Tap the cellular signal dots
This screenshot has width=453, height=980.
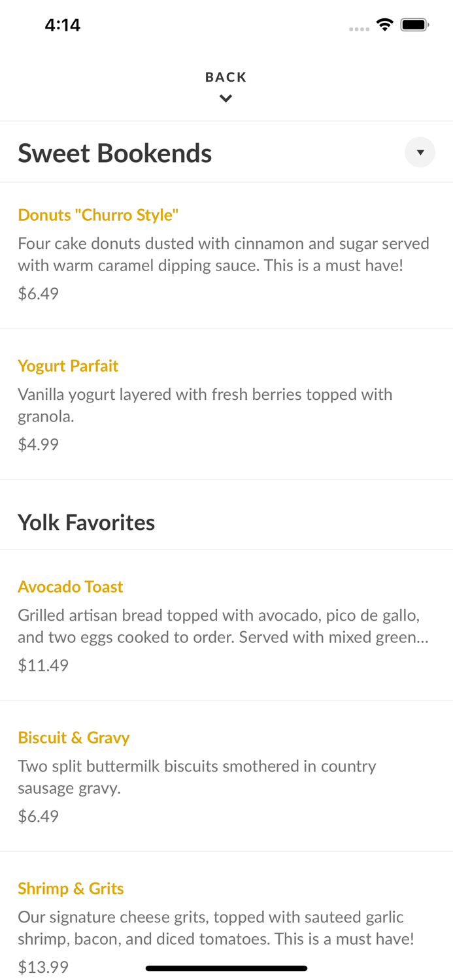coord(359,26)
